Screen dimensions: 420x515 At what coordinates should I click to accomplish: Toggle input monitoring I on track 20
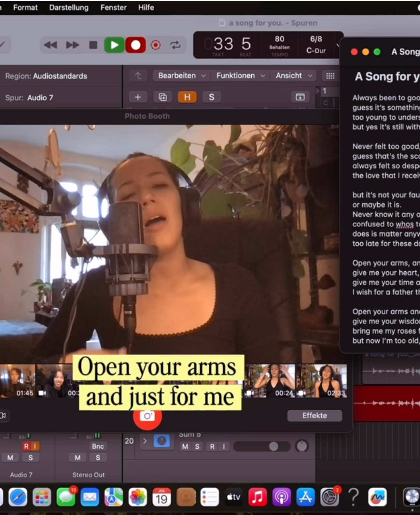click(224, 447)
